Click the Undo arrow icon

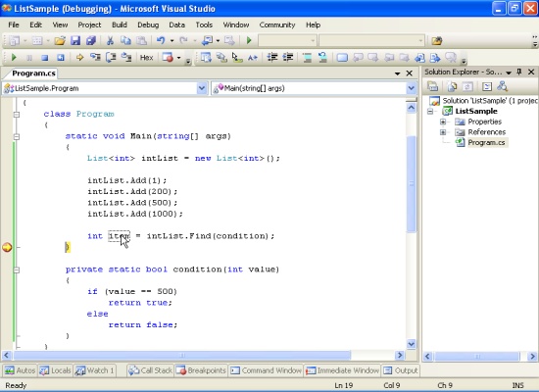(161, 40)
